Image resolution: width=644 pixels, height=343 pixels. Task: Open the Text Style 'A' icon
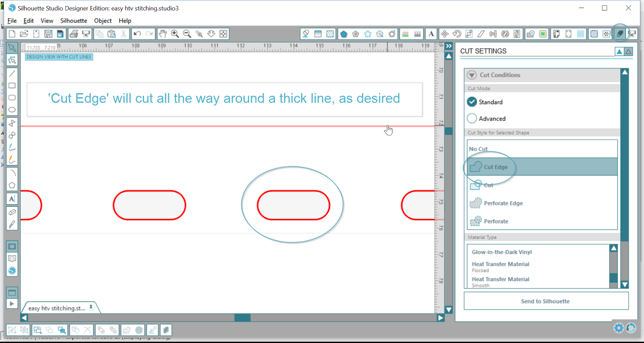[431, 34]
